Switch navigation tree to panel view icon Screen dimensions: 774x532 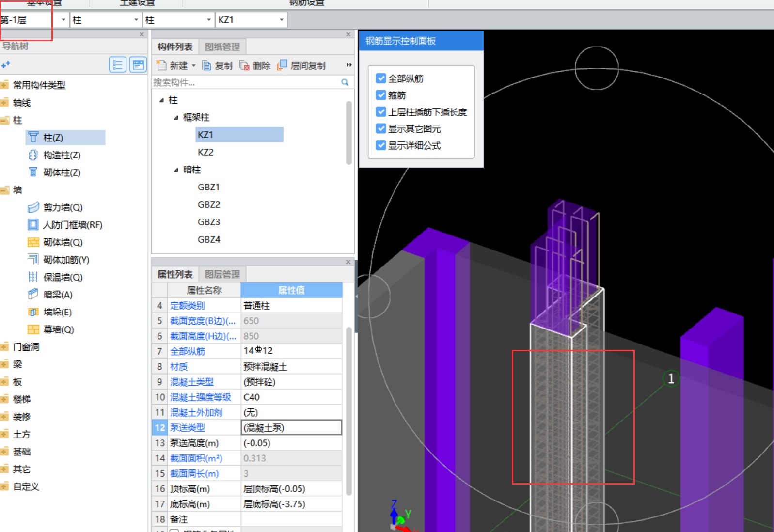click(x=138, y=64)
